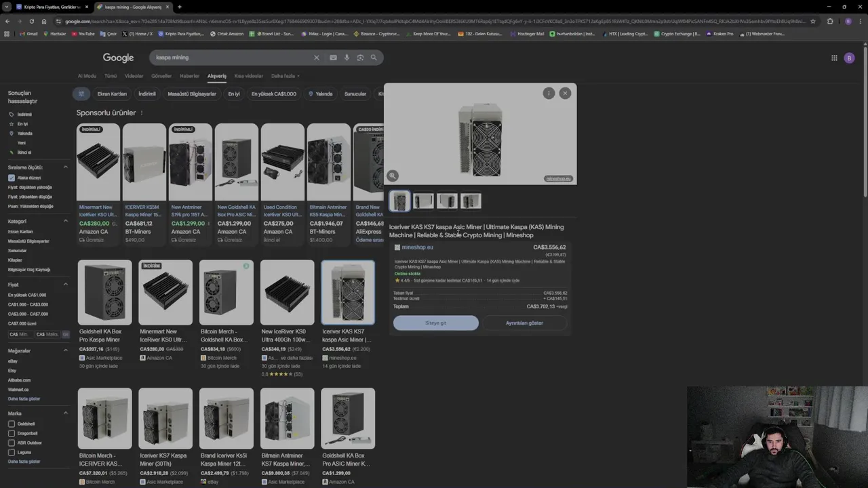Viewport: 868px width, 488px height.
Task: Open the browser extensions puzzle icon
Action: (x=830, y=21)
